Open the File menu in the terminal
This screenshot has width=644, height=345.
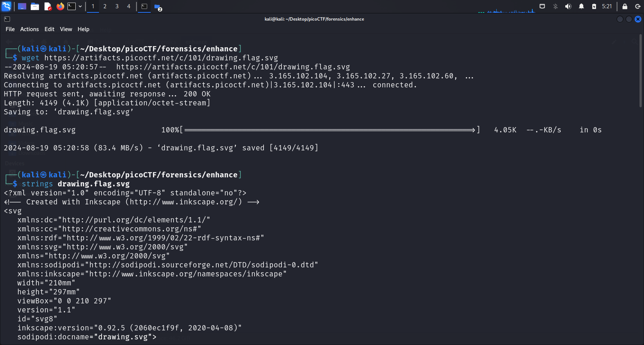click(x=10, y=29)
